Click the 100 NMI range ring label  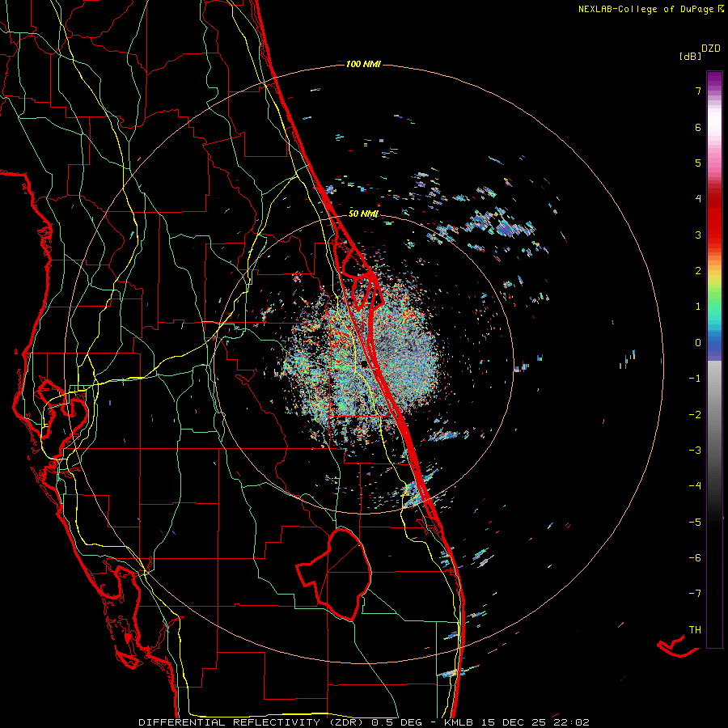point(363,64)
